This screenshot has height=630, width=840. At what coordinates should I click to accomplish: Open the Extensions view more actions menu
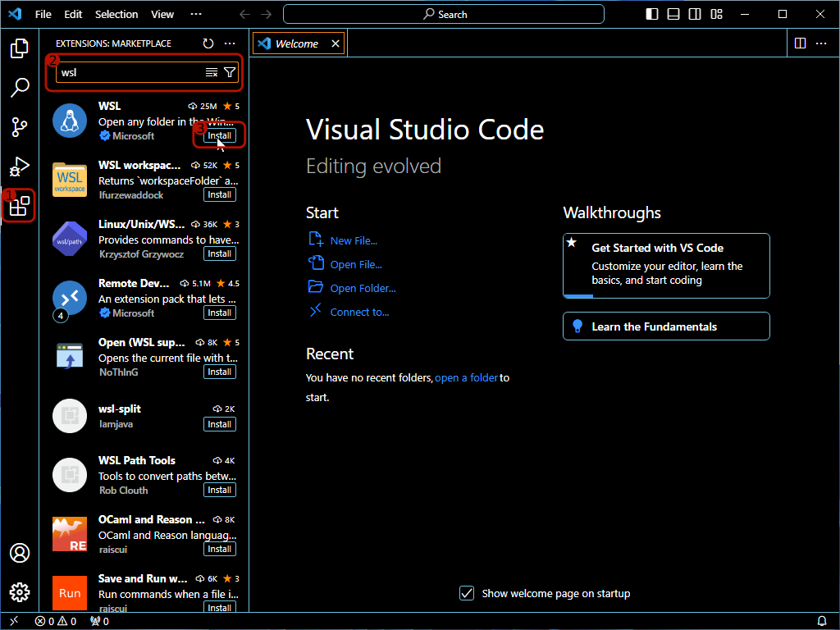coord(230,43)
